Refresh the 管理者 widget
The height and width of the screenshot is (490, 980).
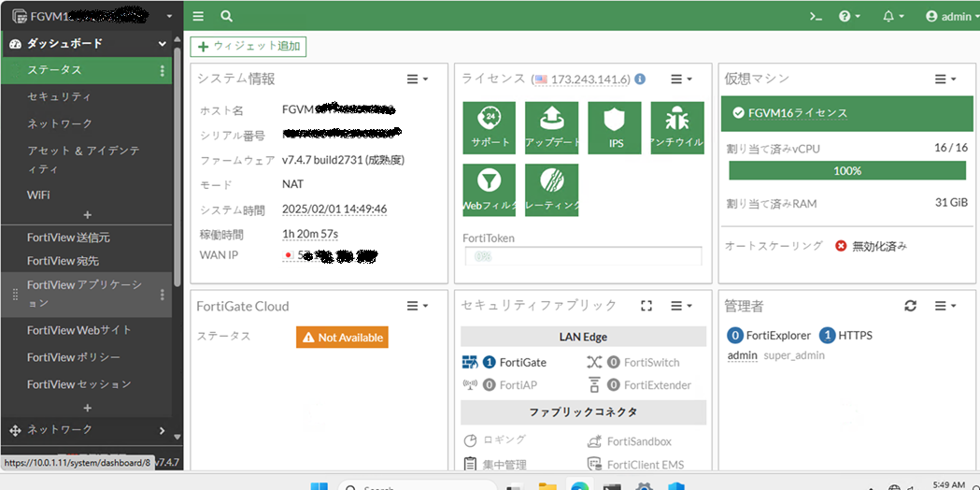(911, 306)
